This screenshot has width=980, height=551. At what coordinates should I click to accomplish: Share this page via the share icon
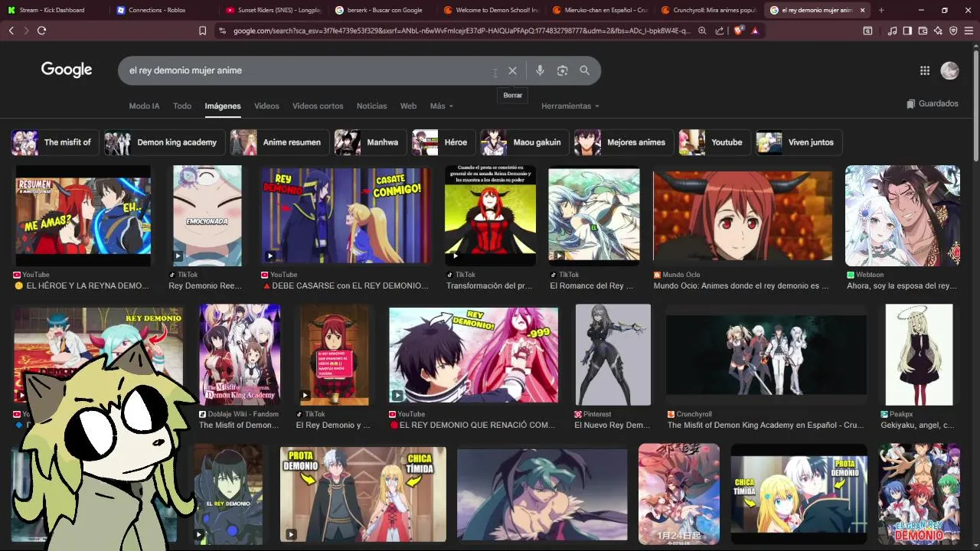coord(720,31)
